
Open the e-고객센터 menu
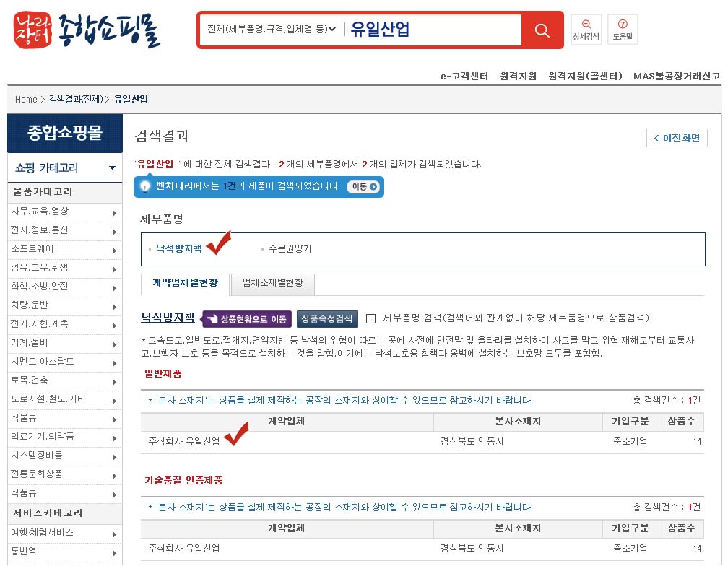(x=464, y=76)
